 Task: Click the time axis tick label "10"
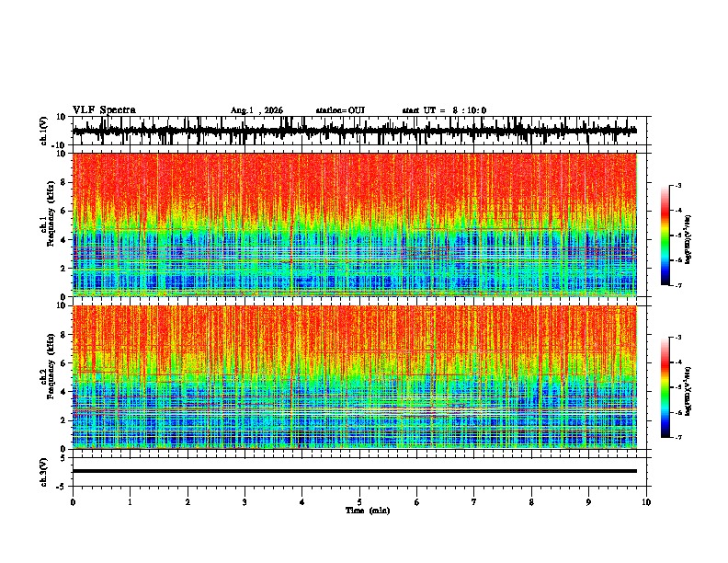coord(646,502)
